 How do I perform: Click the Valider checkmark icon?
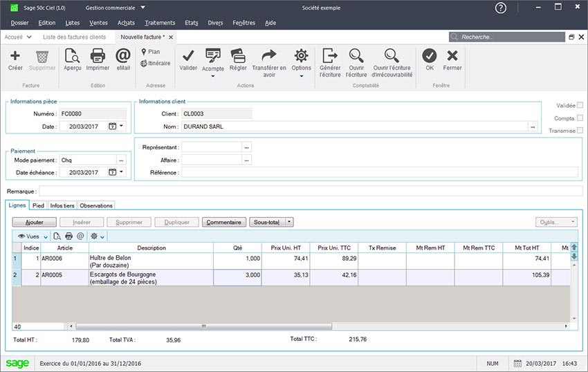(x=187, y=56)
